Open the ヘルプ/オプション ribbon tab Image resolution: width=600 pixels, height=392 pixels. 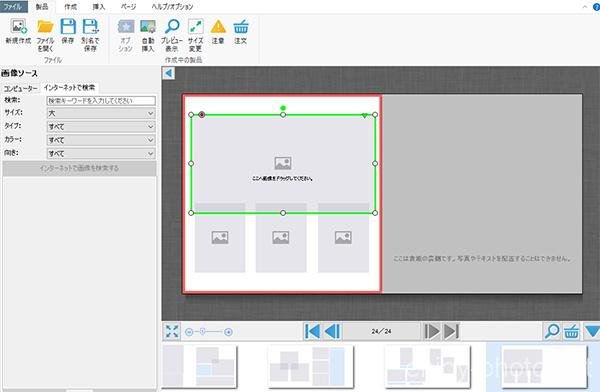point(172,7)
